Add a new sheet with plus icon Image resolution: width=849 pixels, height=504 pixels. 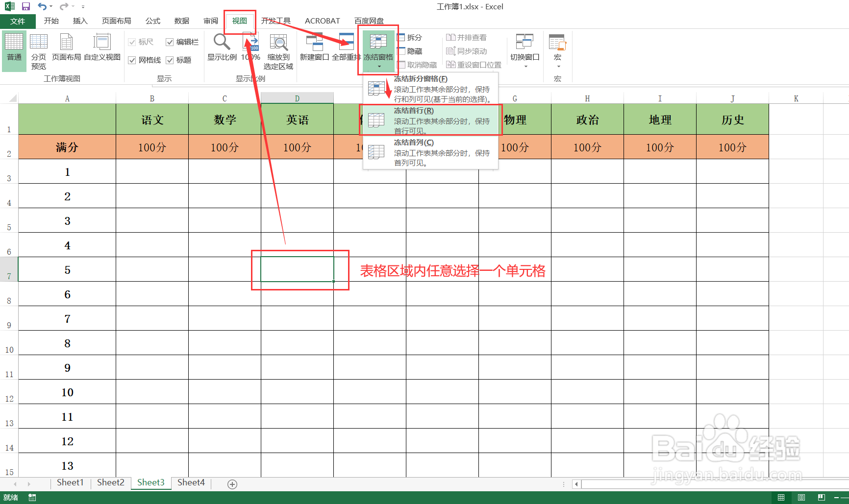(x=232, y=484)
